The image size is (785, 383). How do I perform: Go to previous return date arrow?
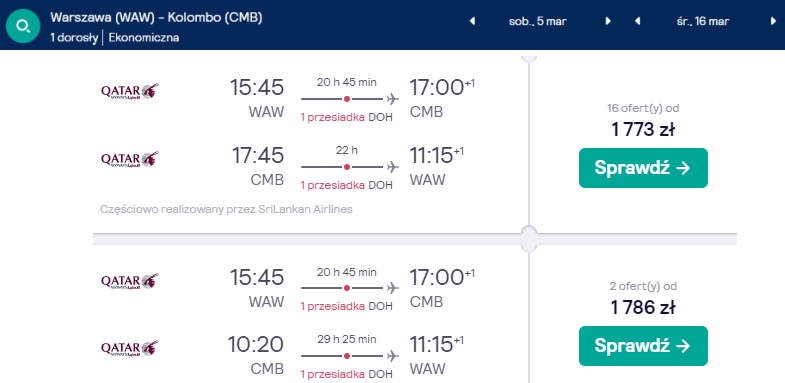pos(637,21)
